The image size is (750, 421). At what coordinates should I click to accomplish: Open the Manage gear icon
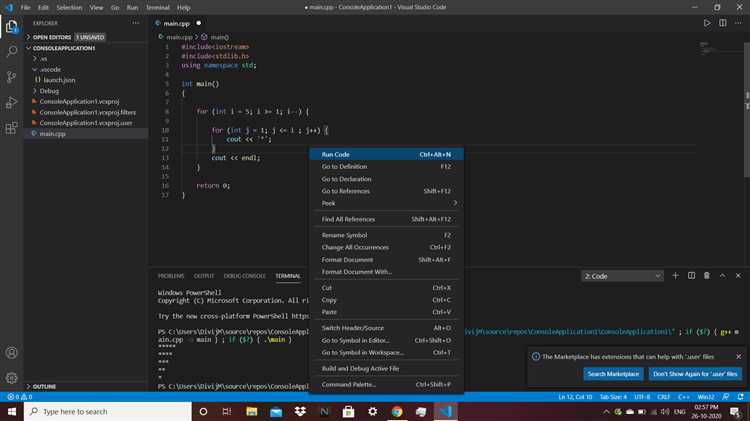(11, 378)
